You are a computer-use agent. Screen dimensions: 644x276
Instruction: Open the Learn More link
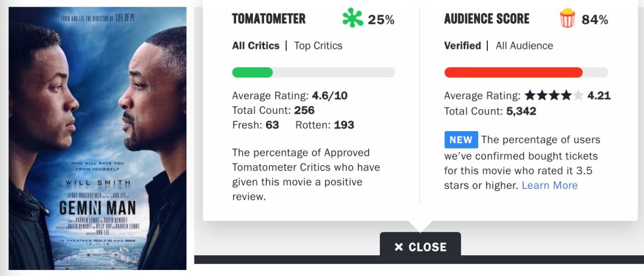point(550,185)
